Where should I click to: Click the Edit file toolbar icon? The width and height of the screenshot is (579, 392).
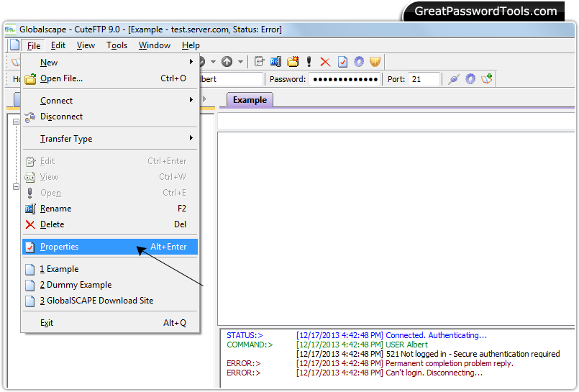(x=259, y=62)
